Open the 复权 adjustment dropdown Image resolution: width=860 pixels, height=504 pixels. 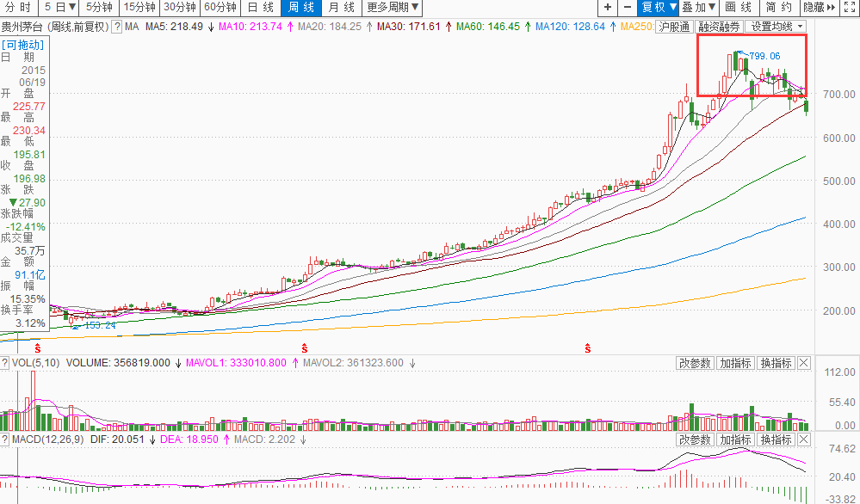(658, 8)
